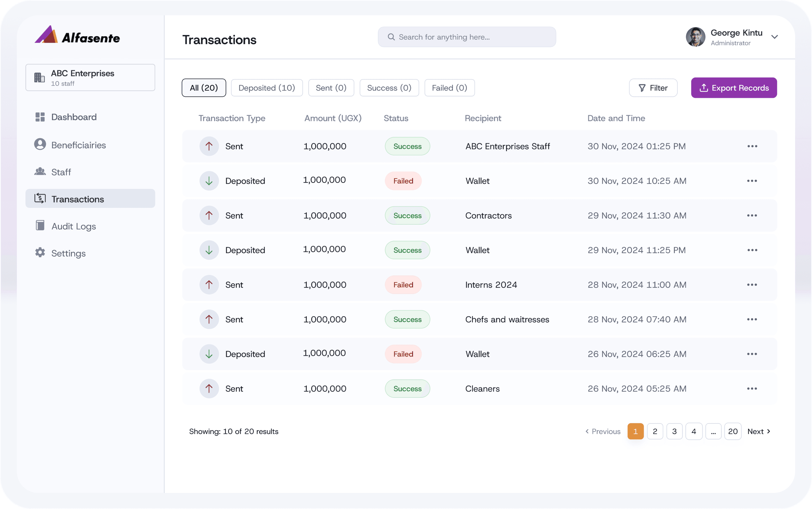
Task: Open the three-dot menu for the Cleaners transaction
Action: coord(752,389)
